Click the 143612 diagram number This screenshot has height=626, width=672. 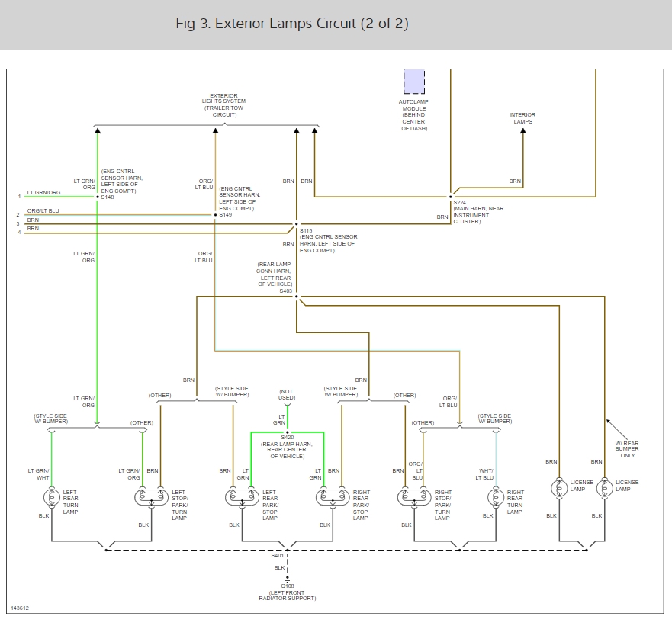tap(21, 608)
